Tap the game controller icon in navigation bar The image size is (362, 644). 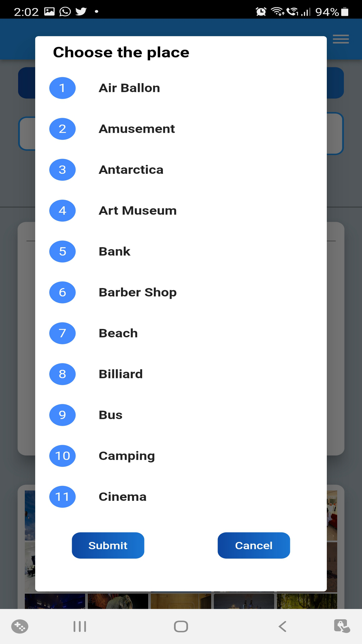click(x=20, y=626)
